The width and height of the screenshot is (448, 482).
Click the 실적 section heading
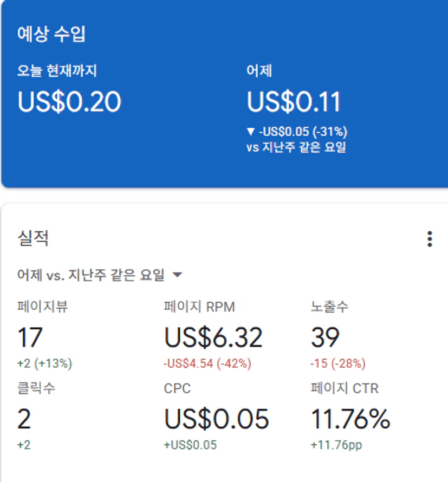(33, 238)
